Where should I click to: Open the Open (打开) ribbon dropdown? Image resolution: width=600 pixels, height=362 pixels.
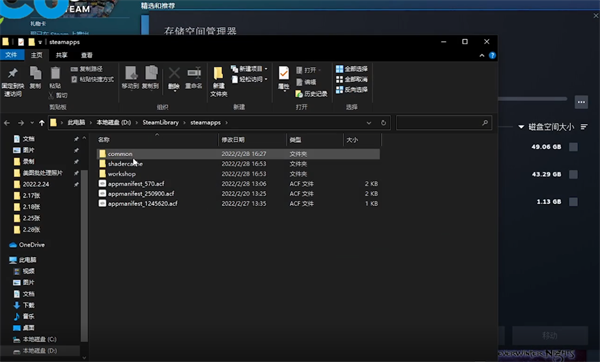(x=308, y=70)
